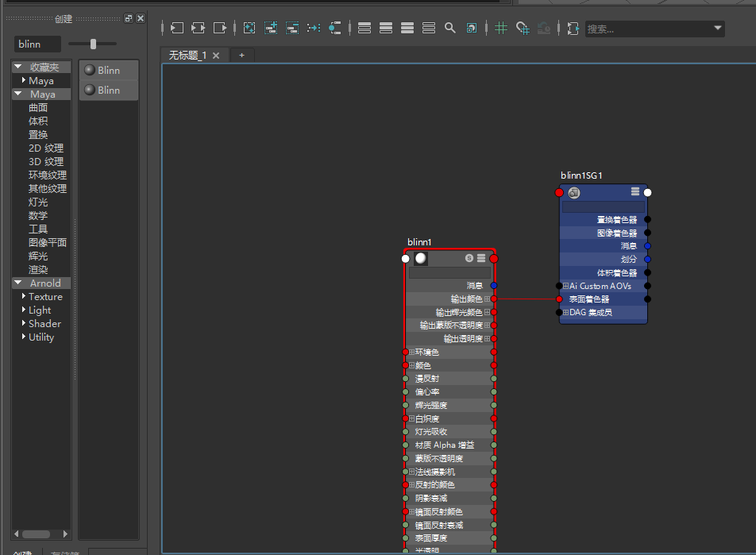The image size is (756, 555).
Task: Click the blinn1 material swatch icon
Action: [x=420, y=259]
